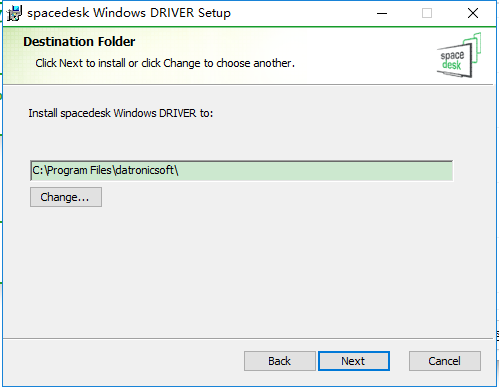The width and height of the screenshot is (499, 389).
Task: Click 'Install spacedesk Windows DRIVER to:' label
Action: (x=121, y=113)
